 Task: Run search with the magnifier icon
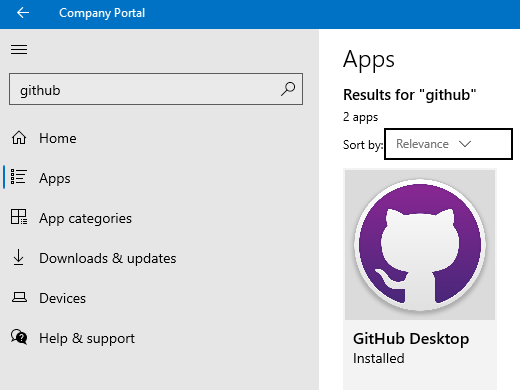[x=288, y=89]
